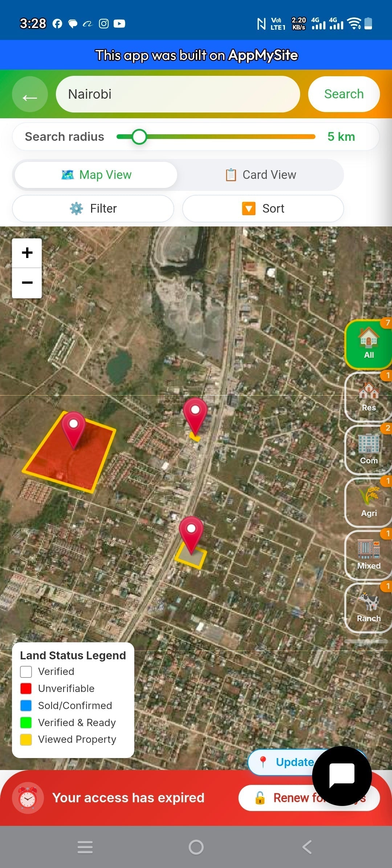The width and height of the screenshot is (392, 868).
Task: Switch to Map View tab
Action: (x=96, y=175)
